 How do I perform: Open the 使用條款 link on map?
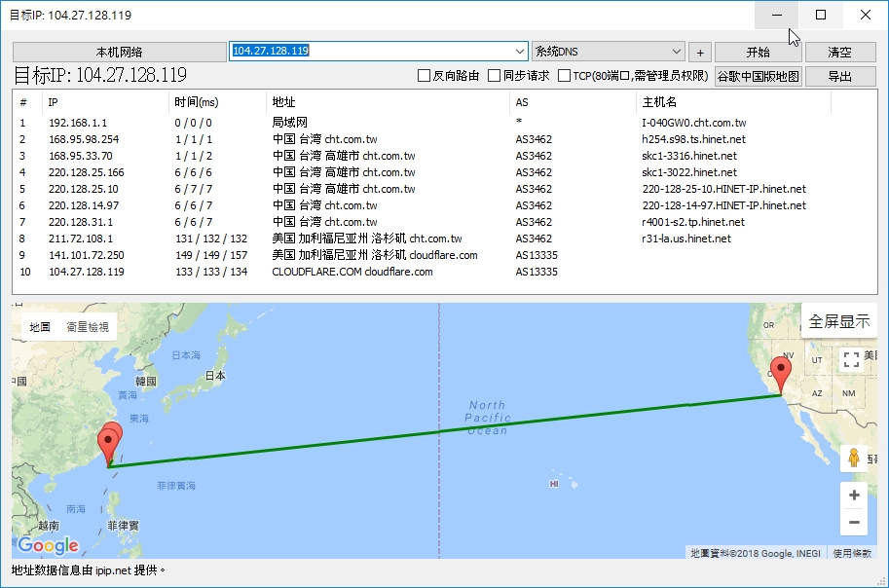click(852, 553)
